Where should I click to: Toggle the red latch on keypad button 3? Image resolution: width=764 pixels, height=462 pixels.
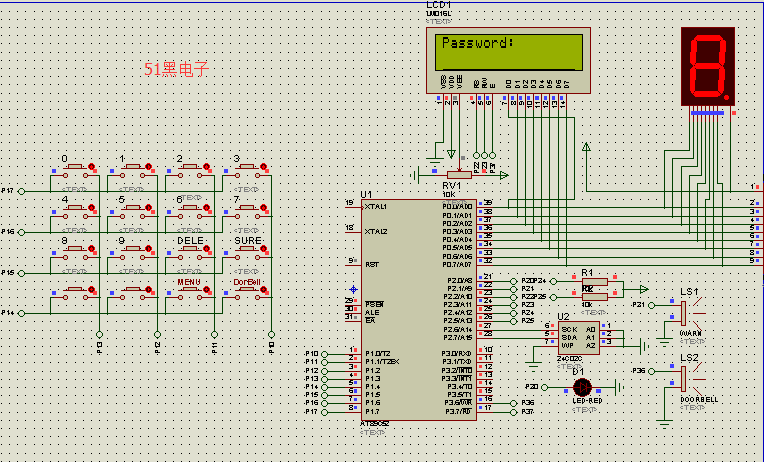(264, 166)
